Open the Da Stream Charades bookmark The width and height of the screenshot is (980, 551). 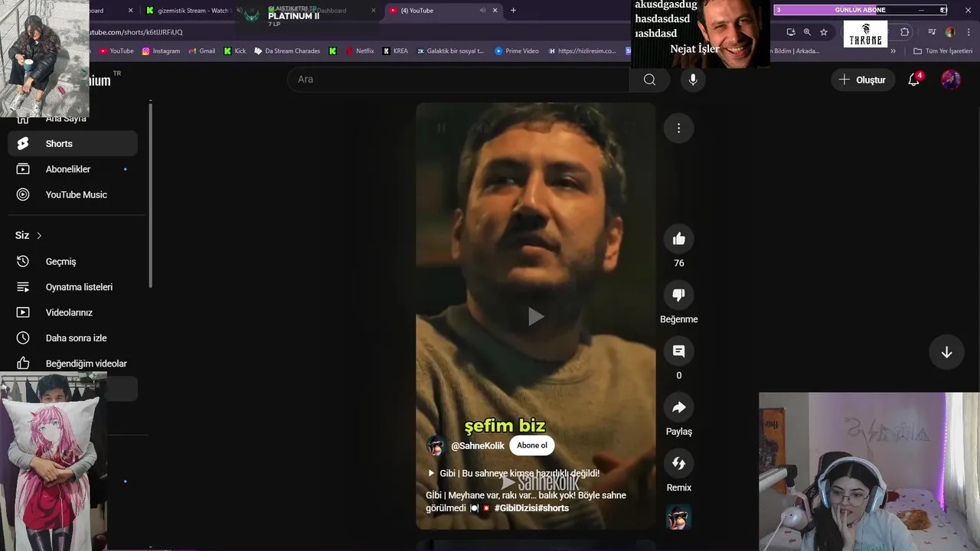click(286, 51)
